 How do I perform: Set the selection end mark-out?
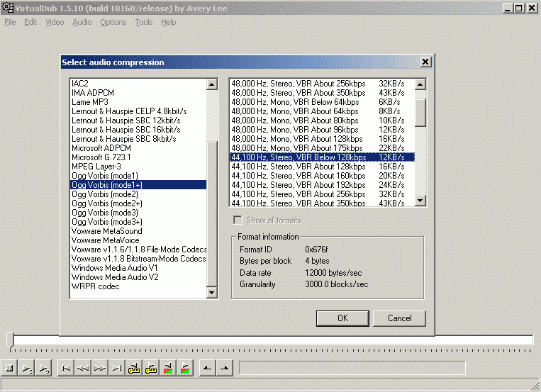pyautogui.click(x=224, y=368)
